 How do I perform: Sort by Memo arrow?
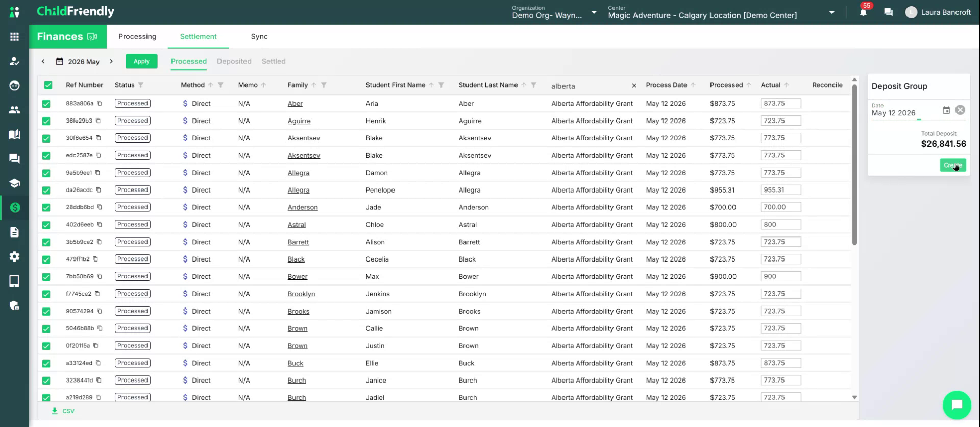[264, 85]
